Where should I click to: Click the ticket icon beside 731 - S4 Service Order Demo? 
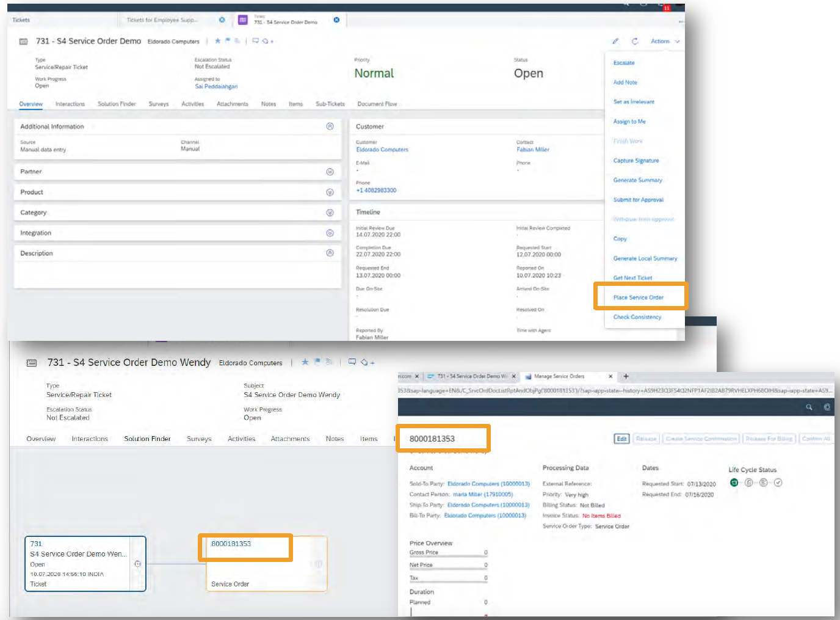click(23, 41)
